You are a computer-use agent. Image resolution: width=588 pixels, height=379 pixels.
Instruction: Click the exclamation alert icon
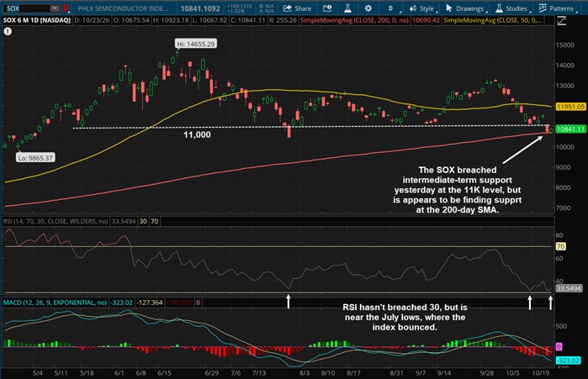click(8, 31)
